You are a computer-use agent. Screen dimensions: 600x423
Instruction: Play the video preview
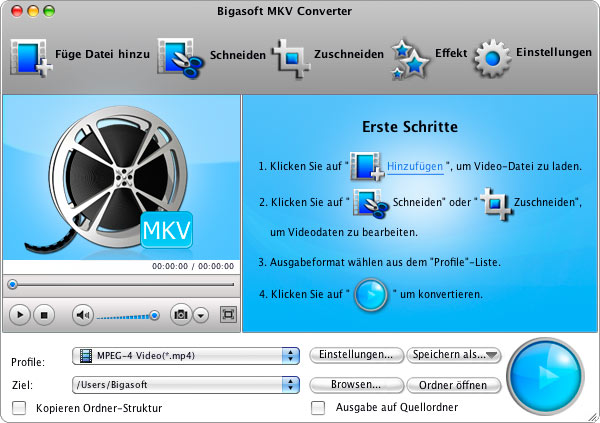[x=19, y=315]
